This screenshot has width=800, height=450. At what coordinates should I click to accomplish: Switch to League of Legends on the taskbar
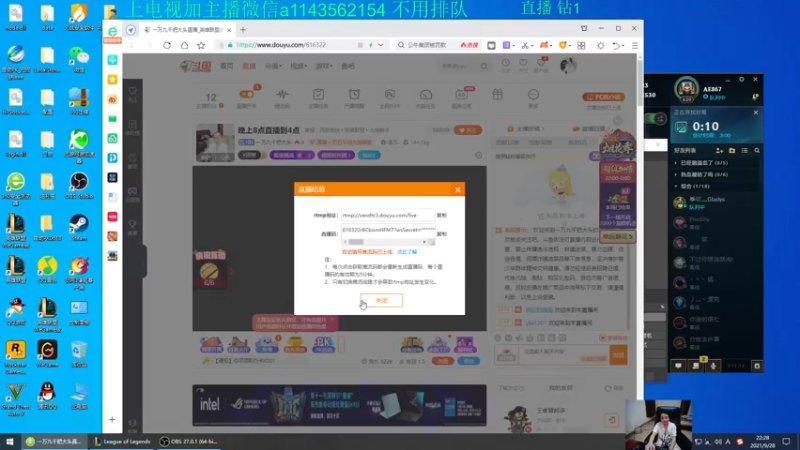tap(122, 441)
